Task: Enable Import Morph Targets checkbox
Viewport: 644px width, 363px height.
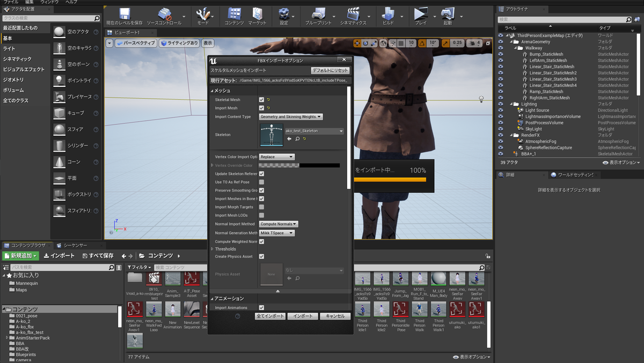Action: [261, 207]
